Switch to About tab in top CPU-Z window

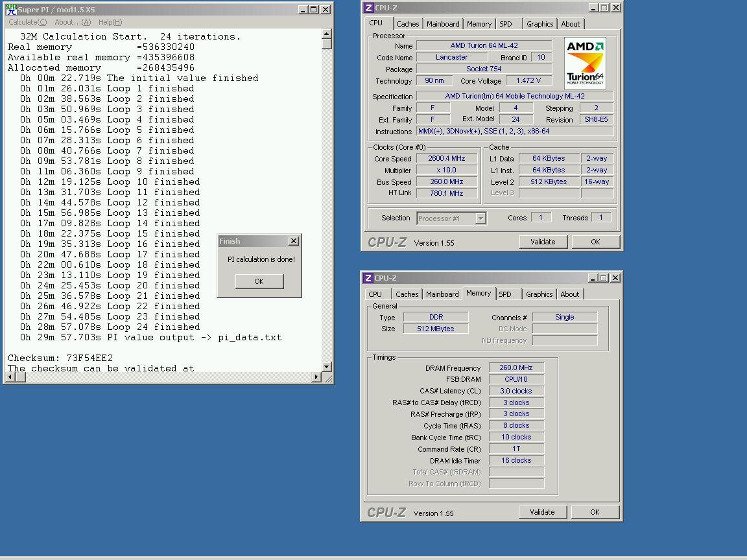(x=570, y=24)
